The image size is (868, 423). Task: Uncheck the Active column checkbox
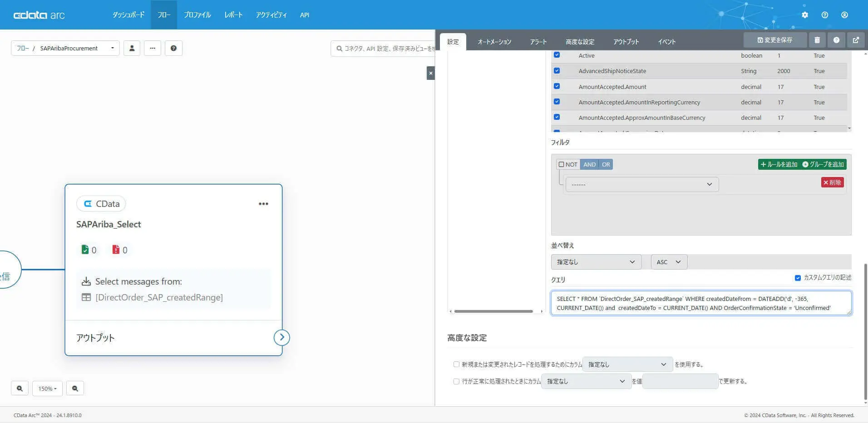coord(557,55)
